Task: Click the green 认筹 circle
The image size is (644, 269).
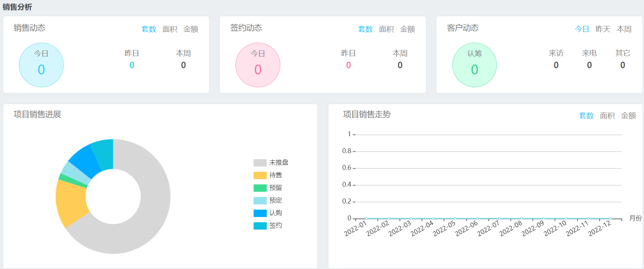Action: 474,65
